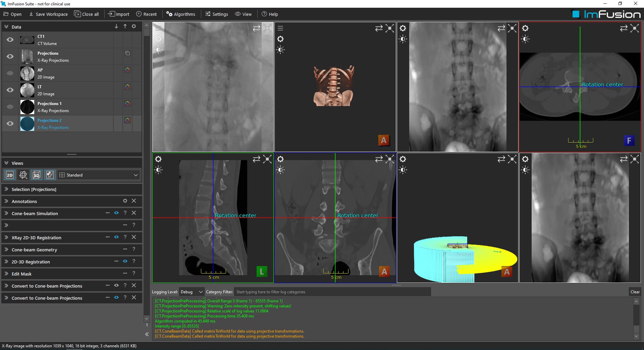
Task: Open the gear settings icon in the axial viewport
Action: coord(525,29)
